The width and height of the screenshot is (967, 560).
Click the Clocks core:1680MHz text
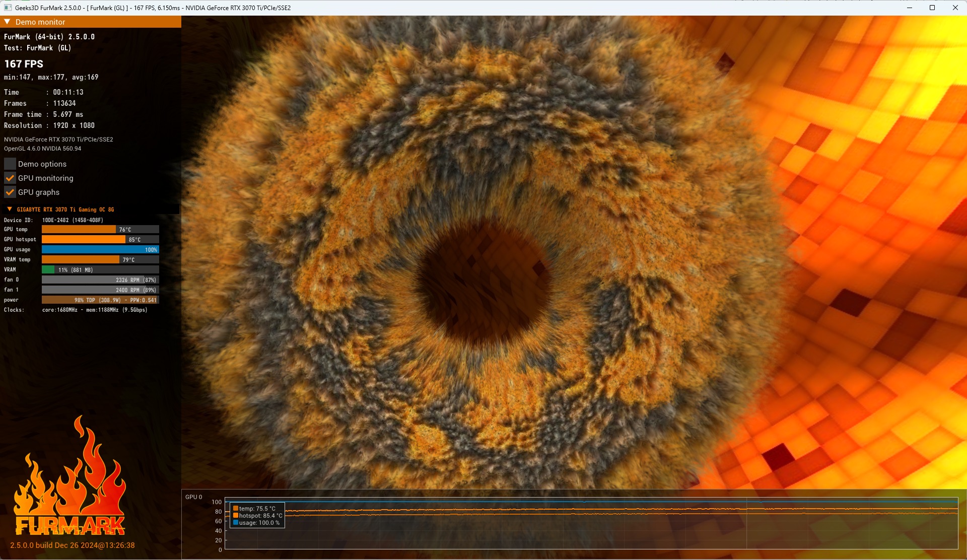click(95, 310)
